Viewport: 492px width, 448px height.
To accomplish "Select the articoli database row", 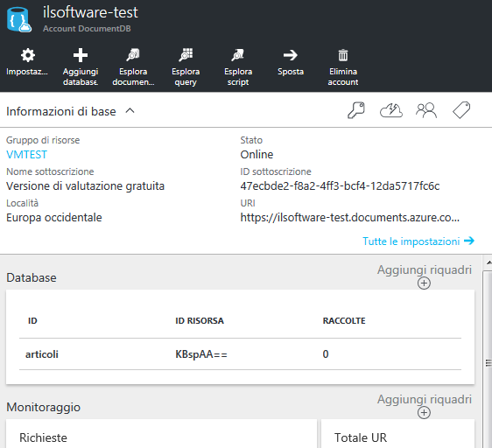I will coord(240,354).
